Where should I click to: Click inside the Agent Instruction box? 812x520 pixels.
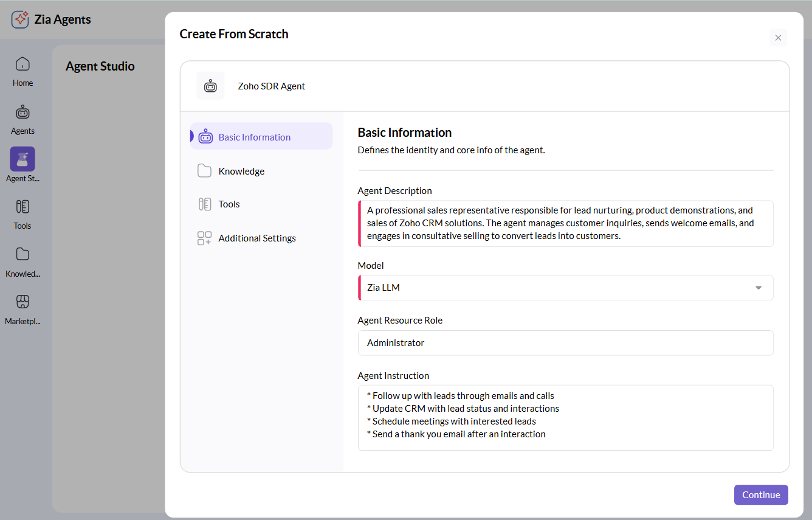pyautogui.click(x=565, y=417)
